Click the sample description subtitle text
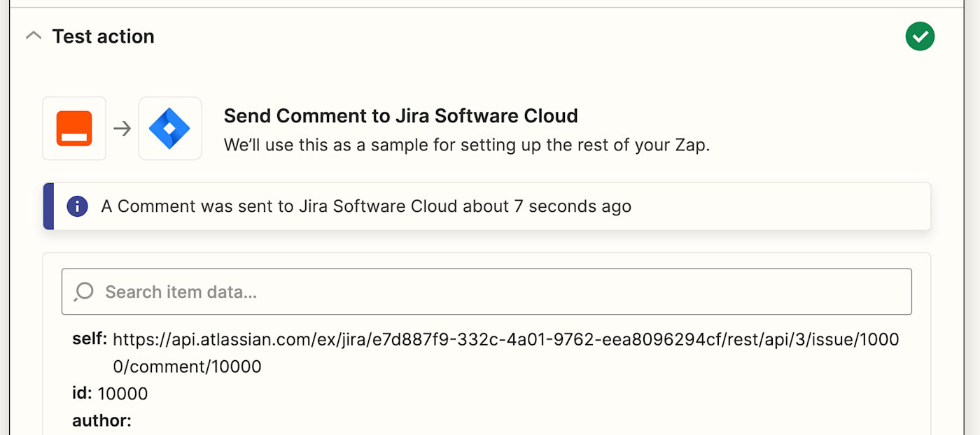Image resolution: width=980 pixels, height=435 pixels. click(467, 146)
